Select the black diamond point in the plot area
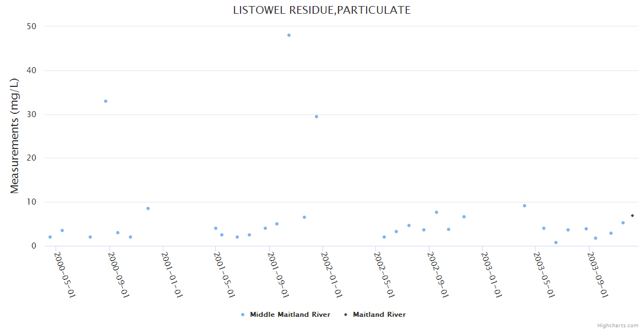644x330 pixels. point(632,216)
